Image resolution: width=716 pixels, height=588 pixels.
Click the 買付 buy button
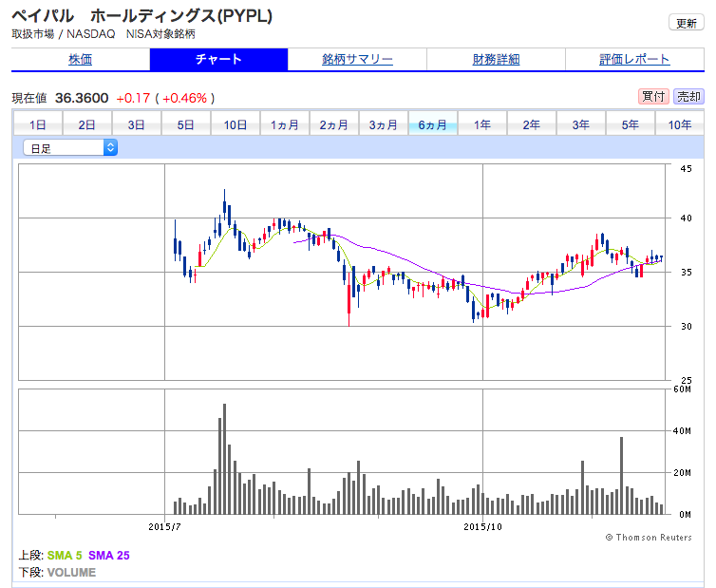click(653, 96)
